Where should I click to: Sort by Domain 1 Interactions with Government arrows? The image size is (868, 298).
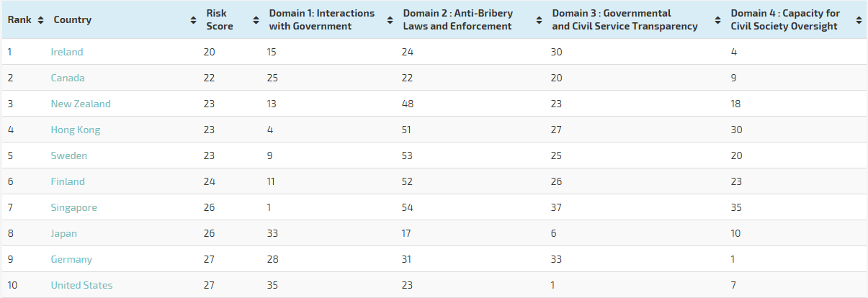(x=390, y=20)
